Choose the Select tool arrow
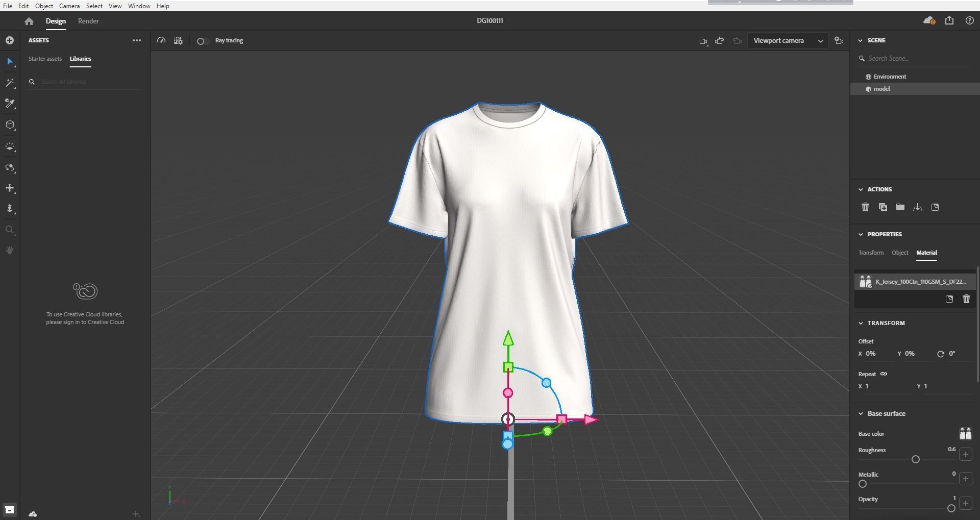 [10, 62]
